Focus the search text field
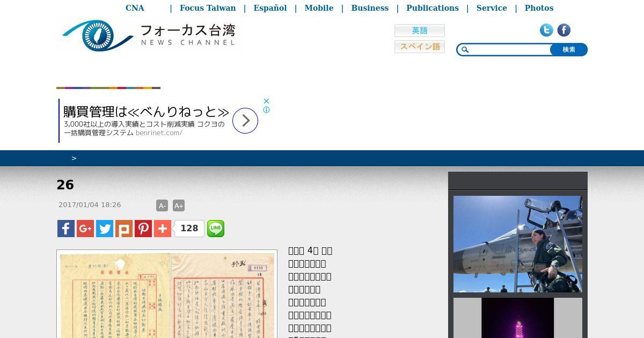The height and width of the screenshot is (338, 644). [x=510, y=50]
